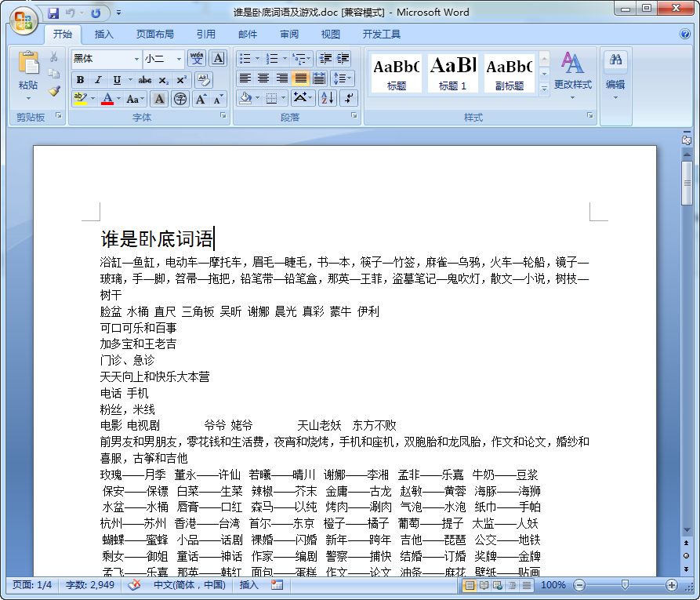Open the font color dropdown arrow
This screenshot has height=600, width=700.
click(x=118, y=99)
